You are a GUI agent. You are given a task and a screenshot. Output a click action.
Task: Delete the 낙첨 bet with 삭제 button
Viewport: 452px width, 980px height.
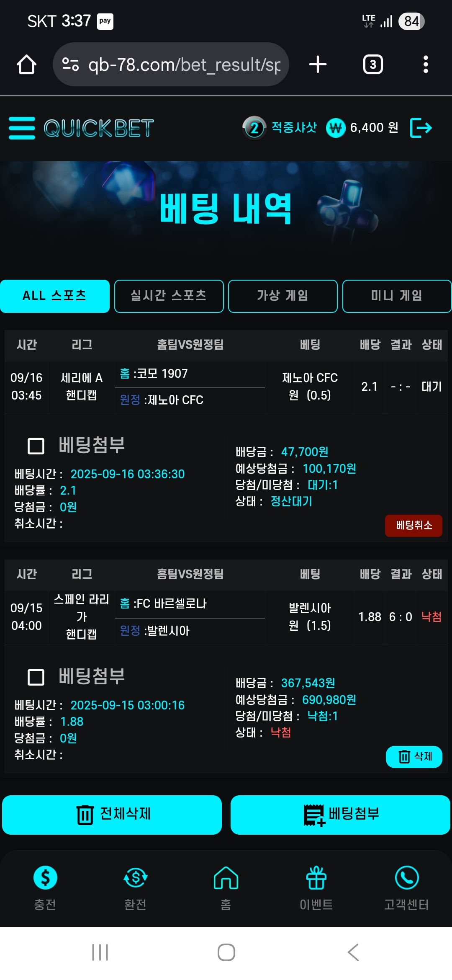[414, 757]
